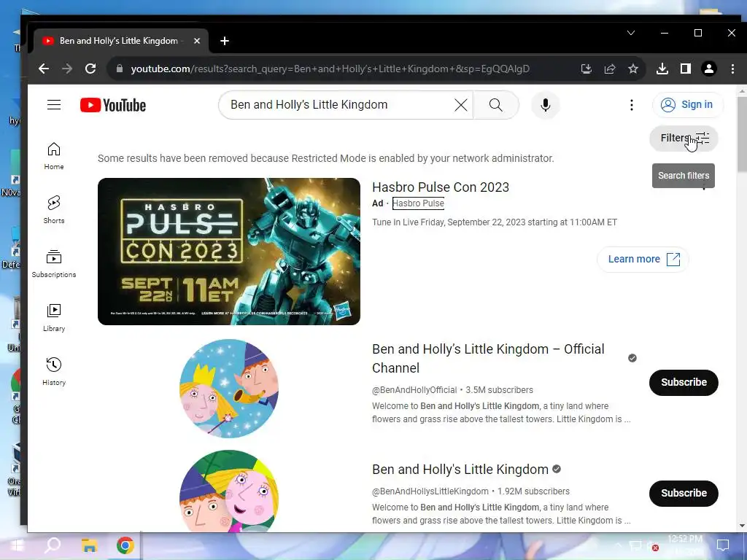Viewport: 747px width, 560px height.
Task: Start voice search with microphone icon
Action: pos(546,105)
